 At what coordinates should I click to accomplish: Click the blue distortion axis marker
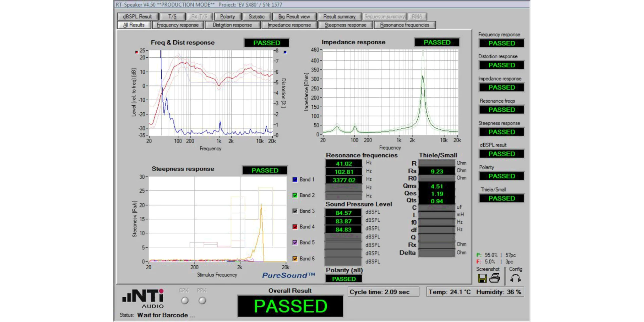[x=285, y=52]
